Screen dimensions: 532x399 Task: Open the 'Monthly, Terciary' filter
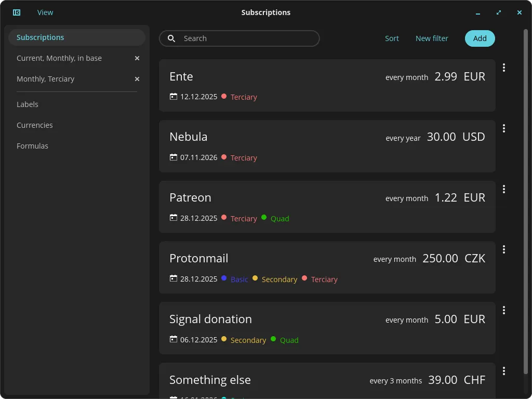[x=46, y=79]
